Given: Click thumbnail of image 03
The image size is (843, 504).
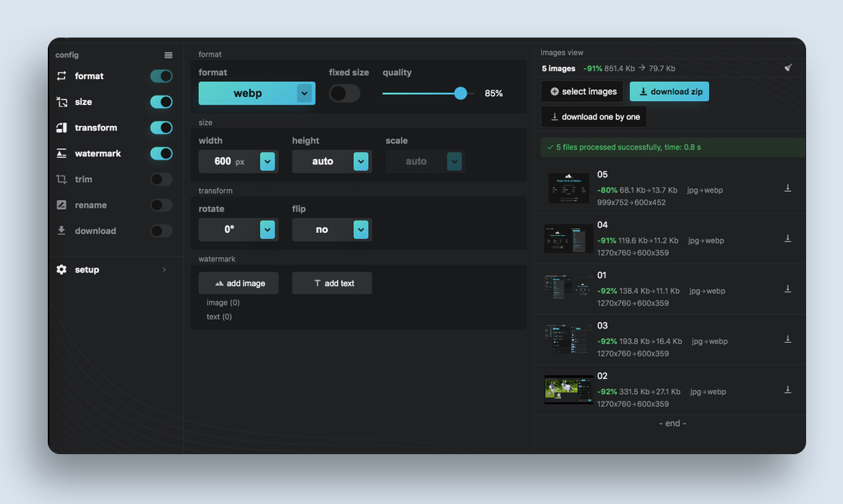Looking at the screenshot, I should 568,339.
